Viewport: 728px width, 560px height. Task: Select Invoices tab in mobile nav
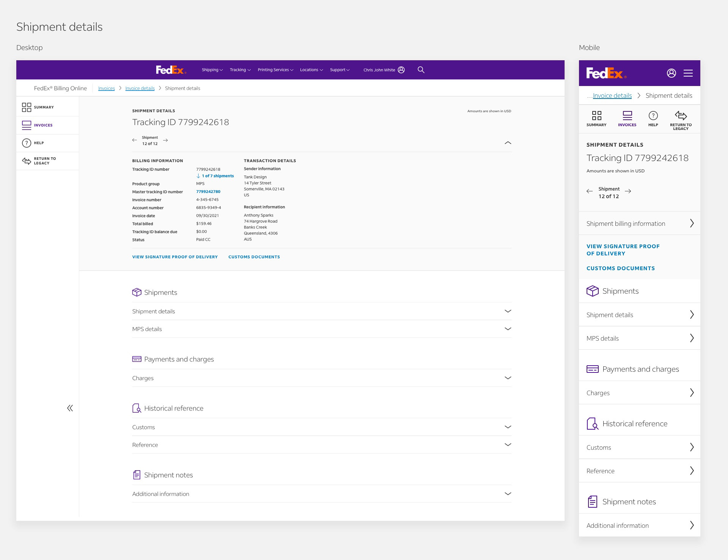tap(627, 119)
